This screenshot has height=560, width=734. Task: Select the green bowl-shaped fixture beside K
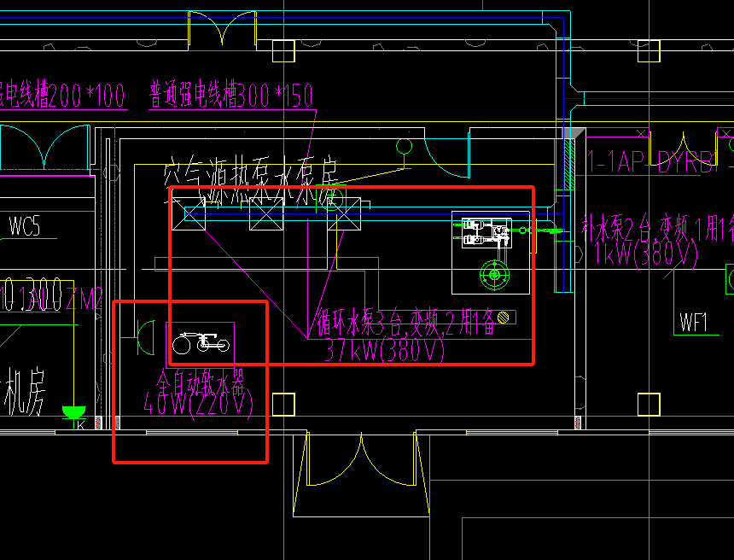[x=74, y=412]
